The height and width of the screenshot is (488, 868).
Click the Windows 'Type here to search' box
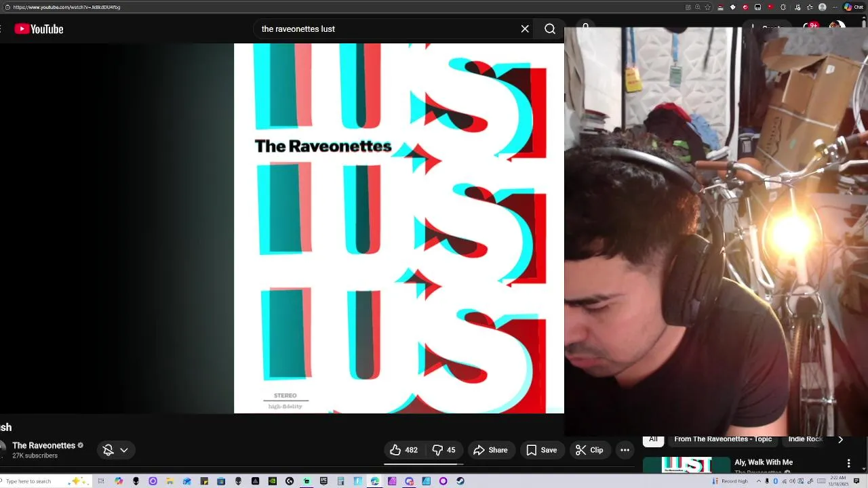47,481
